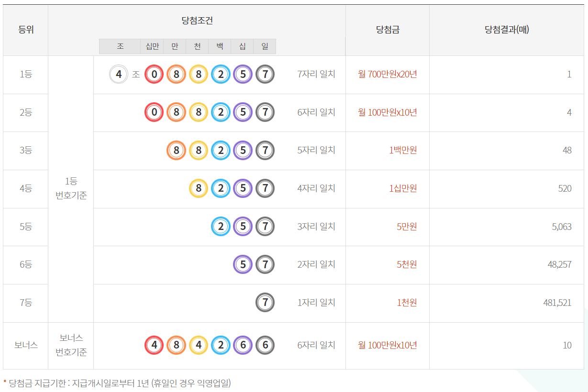This screenshot has width=588, height=392.
Task: Click the 월 700만원x20년 prize amount
Action: tap(387, 74)
